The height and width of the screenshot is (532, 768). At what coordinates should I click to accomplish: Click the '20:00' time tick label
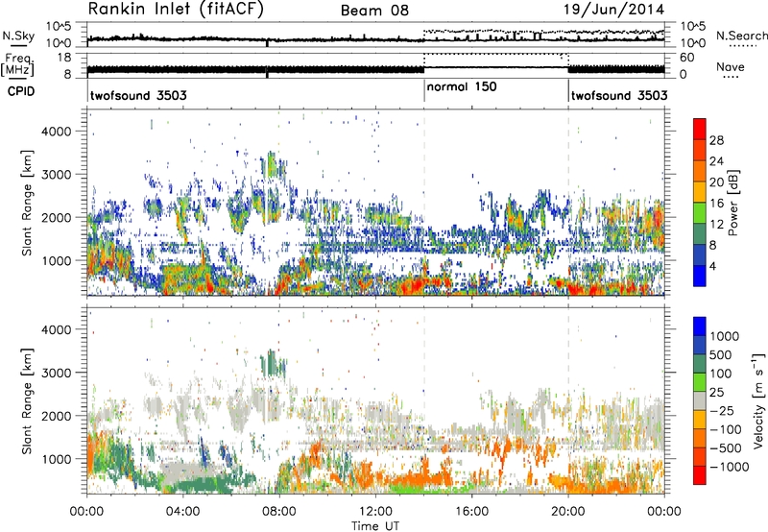[568, 512]
